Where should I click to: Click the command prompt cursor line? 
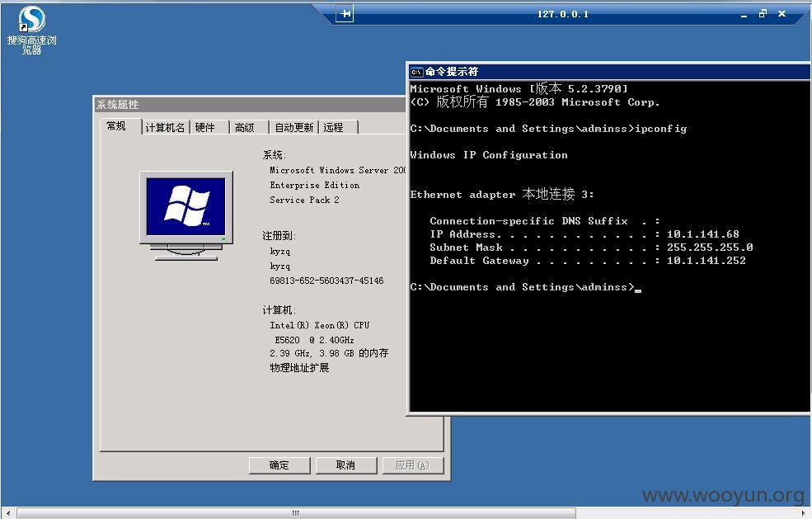[526, 286]
